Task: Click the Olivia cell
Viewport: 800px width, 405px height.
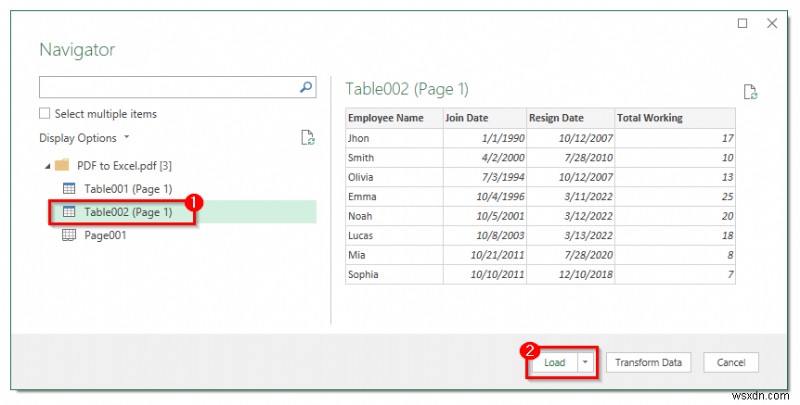Action: pyautogui.click(x=394, y=177)
